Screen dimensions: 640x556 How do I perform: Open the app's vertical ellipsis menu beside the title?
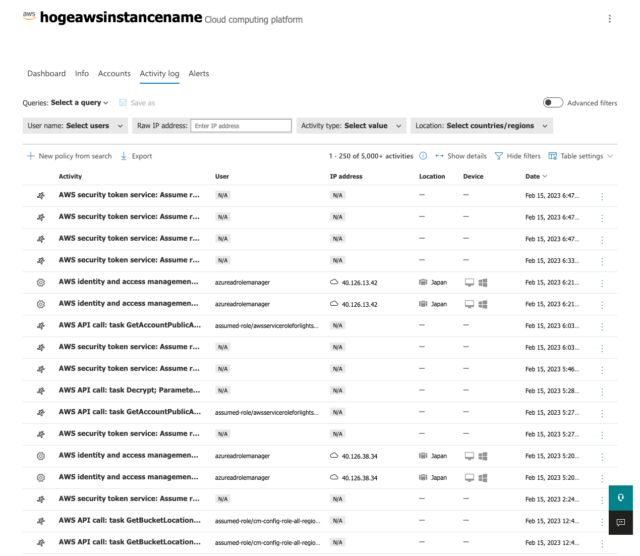[609, 19]
